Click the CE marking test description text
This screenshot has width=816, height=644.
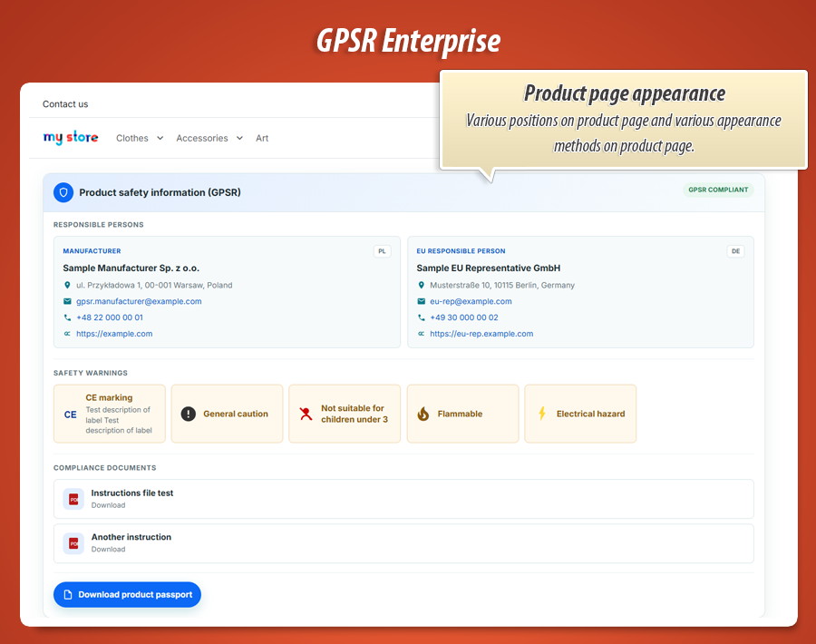pos(119,420)
